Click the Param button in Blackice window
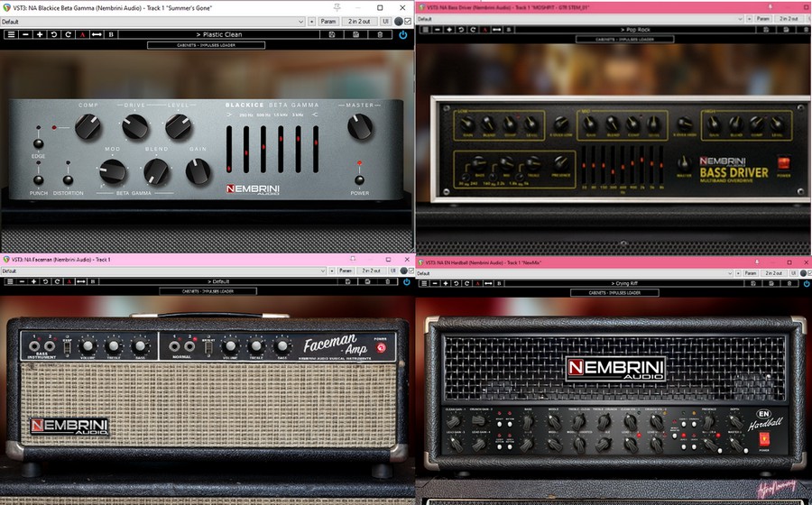Image resolution: width=812 pixels, height=505 pixels. tap(328, 21)
